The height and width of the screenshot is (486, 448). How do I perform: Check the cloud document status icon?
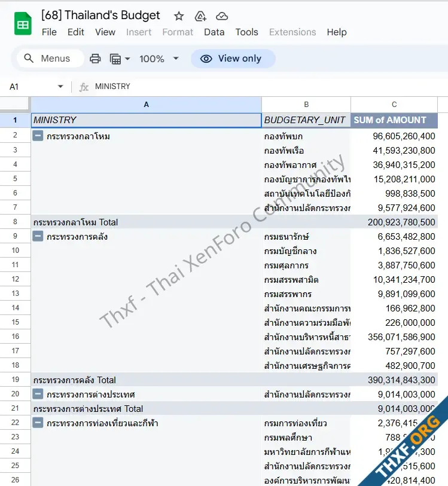pos(222,16)
